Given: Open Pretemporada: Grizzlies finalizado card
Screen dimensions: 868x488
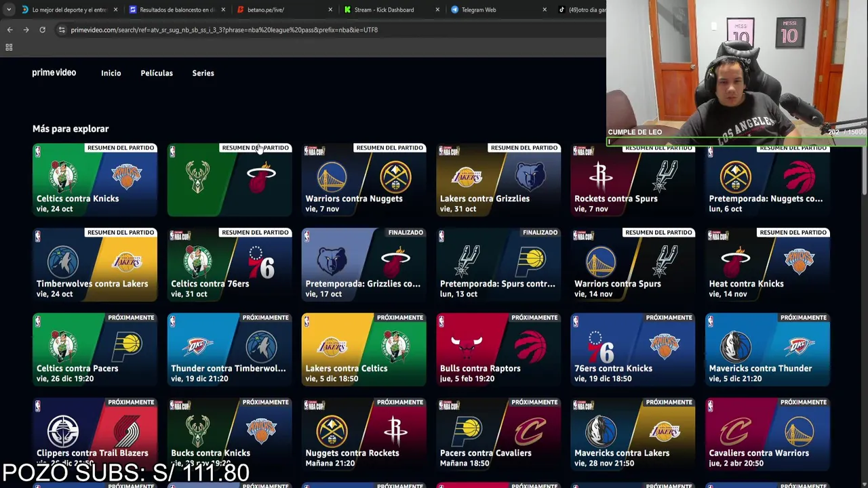Looking at the screenshot, I should pyautogui.click(x=364, y=264).
